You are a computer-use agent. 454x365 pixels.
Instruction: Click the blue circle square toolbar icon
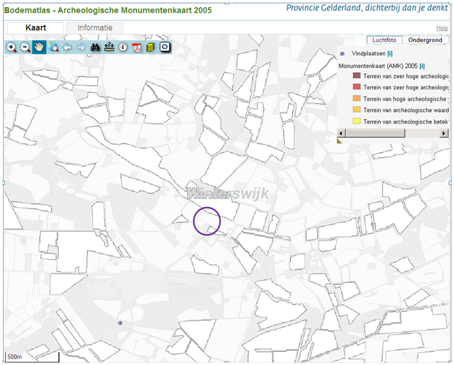165,47
